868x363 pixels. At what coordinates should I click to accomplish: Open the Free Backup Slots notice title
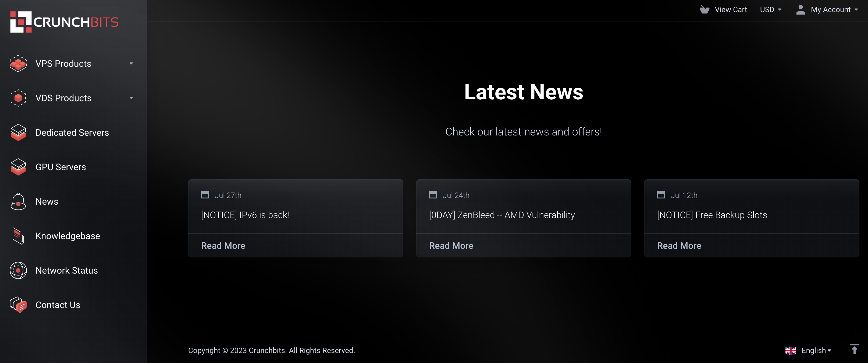(712, 215)
